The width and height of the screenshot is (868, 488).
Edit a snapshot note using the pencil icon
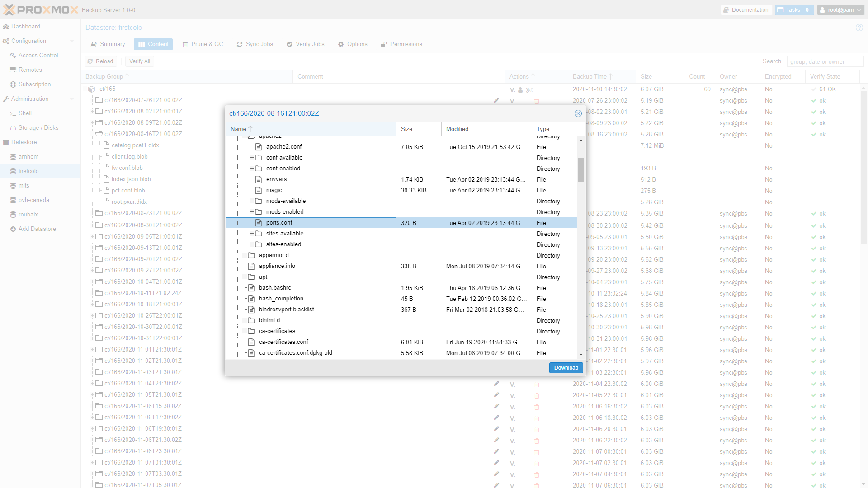point(496,101)
